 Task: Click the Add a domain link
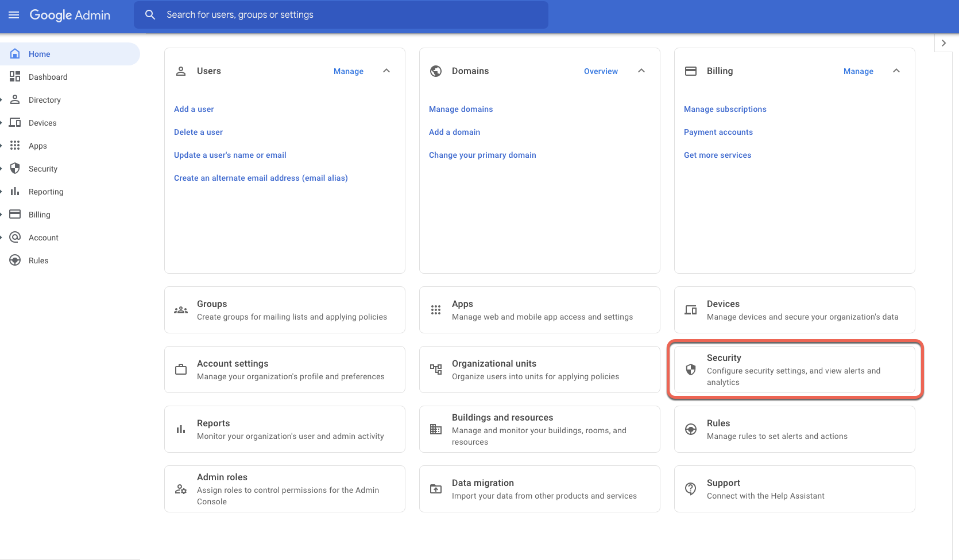click(x=454, y=132)
